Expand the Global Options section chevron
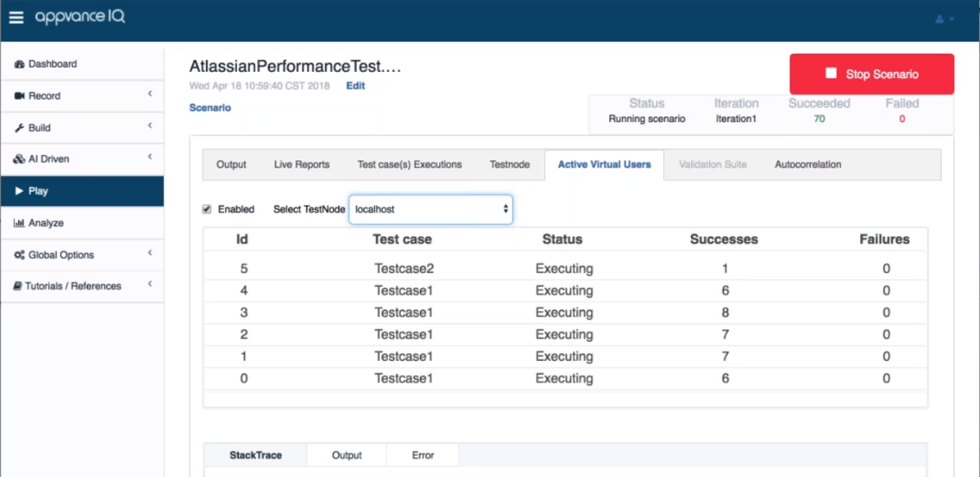This screenshot has width=980, height=477. coord(150,252)
